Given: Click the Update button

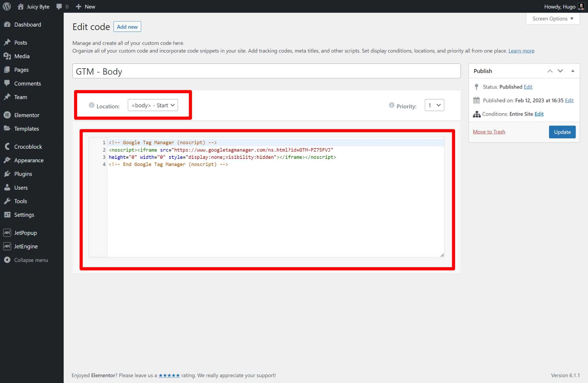Looking at the screenshot, I should pyautogui.click(x=562, y=132).
